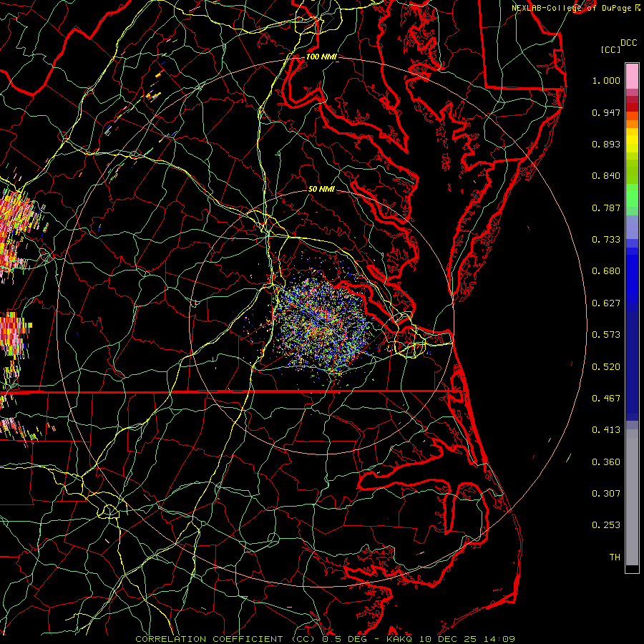Click the 0.413 scale value

(x=606, y=430)
